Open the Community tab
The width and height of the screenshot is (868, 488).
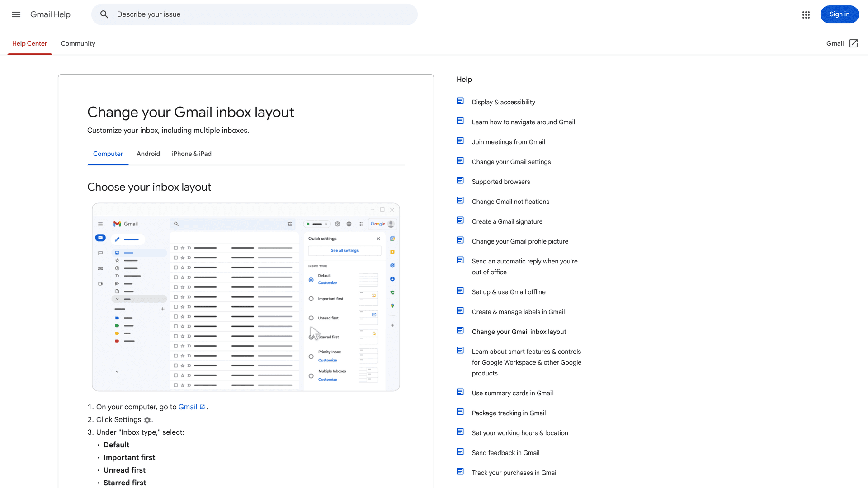78,43
